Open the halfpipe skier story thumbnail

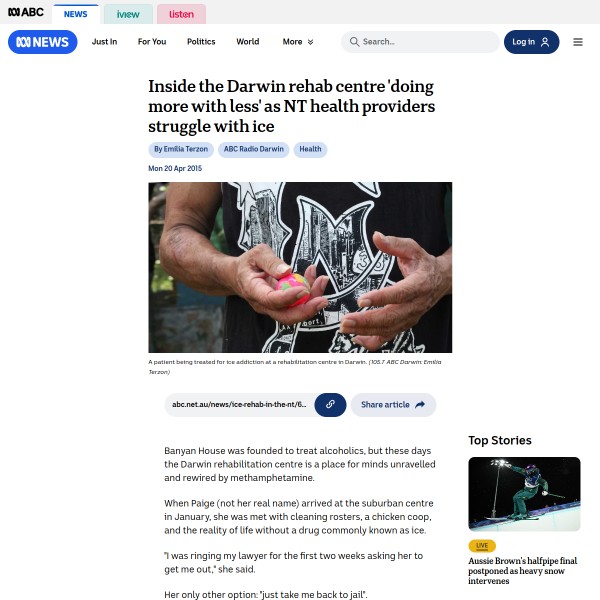524,494
